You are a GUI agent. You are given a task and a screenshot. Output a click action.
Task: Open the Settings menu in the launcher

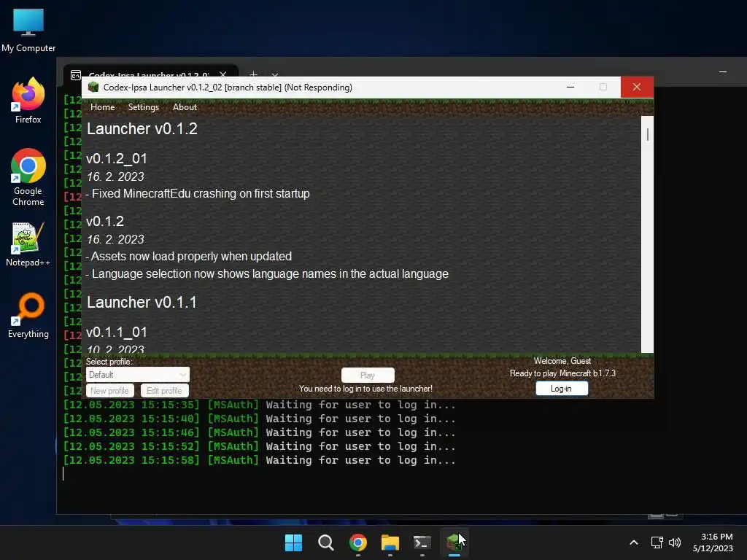[x=144, y=107]
